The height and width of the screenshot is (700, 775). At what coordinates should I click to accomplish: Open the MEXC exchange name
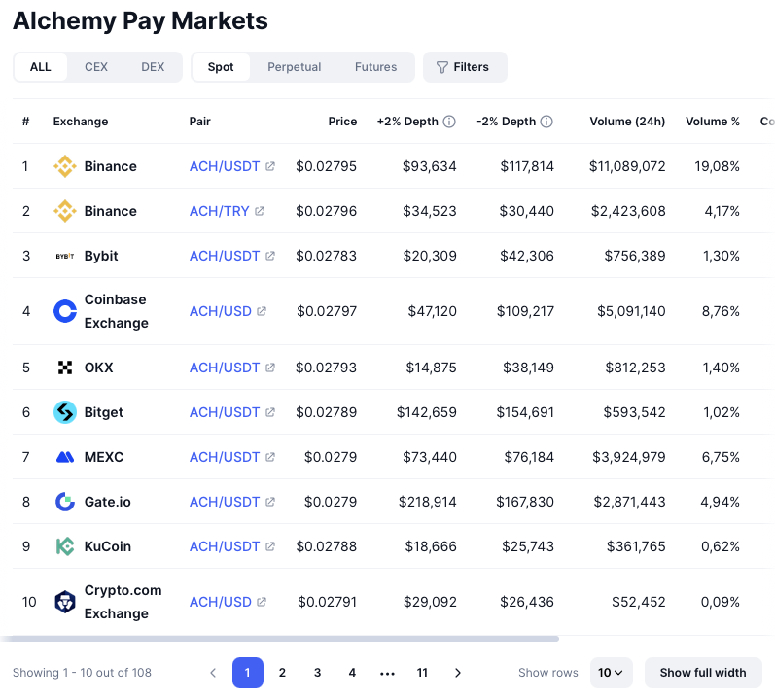[104, 457]
